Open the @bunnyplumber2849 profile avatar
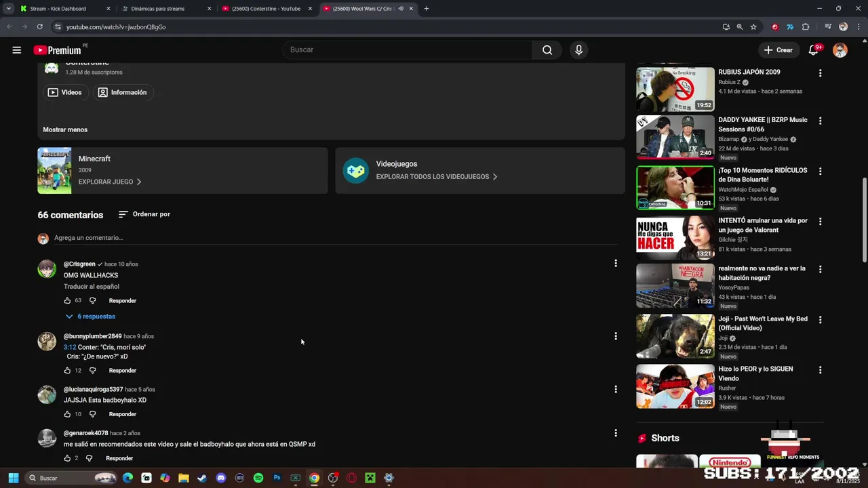868x488 pixels. point(47,341)
